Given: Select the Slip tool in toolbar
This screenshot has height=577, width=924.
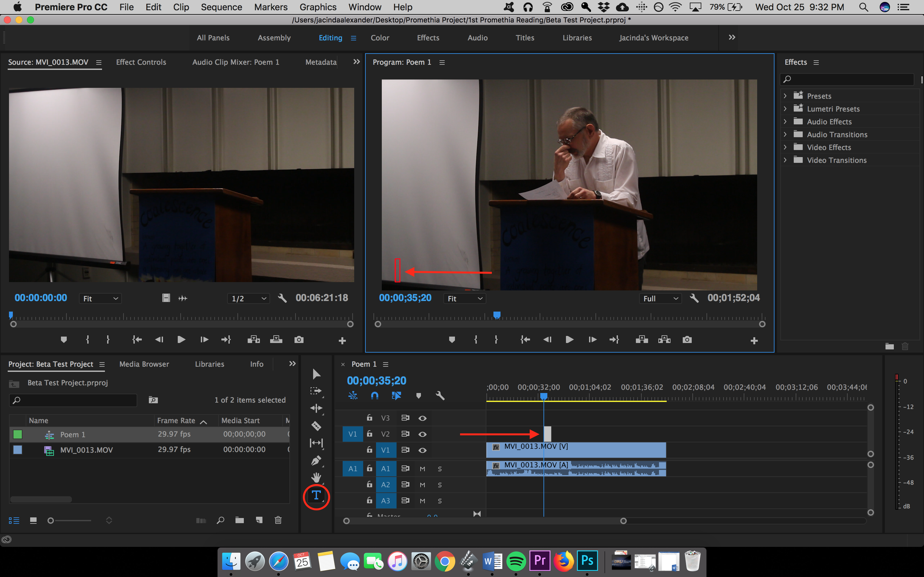Looking at the screenshot, I should tap(316, 443).
